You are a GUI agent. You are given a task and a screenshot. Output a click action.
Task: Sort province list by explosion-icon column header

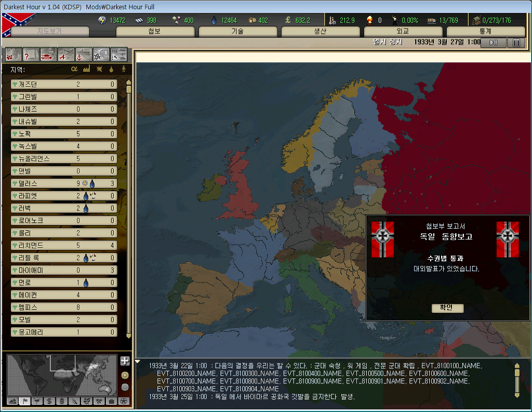[99, 69]
